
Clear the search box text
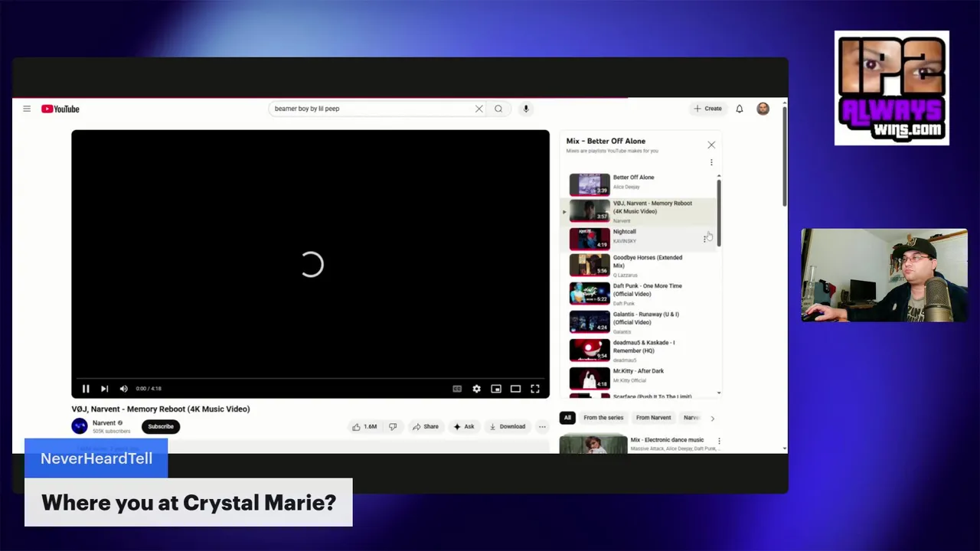[x=479, y=109]
